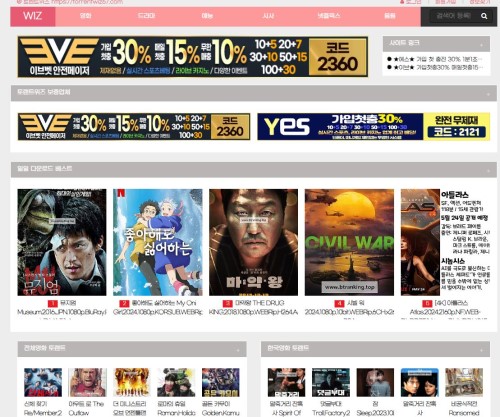500x417 pixels.
Task: Open the fiery poster thumbnail after Outlaw
Action: (x=132, y=382)
